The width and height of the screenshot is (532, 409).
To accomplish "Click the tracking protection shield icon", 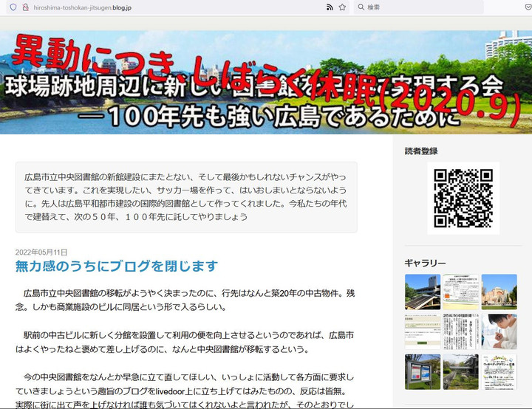I will pyautogui.click(x=13, y=7).
